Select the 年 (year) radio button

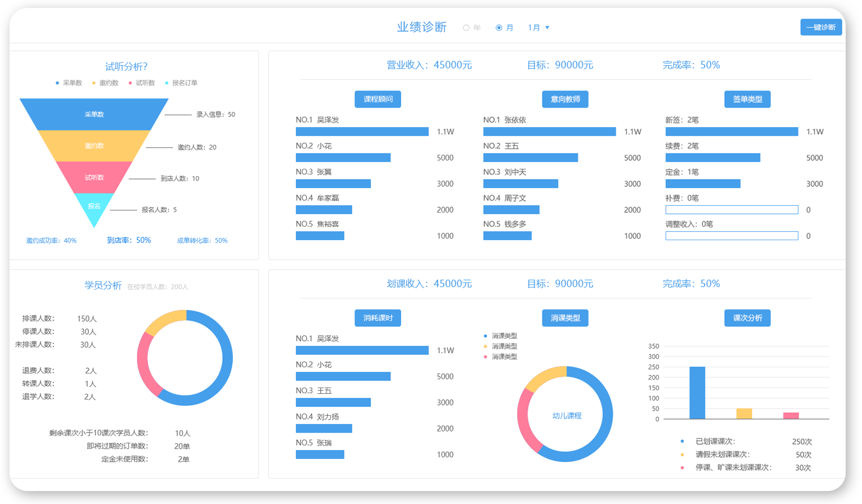466,28
